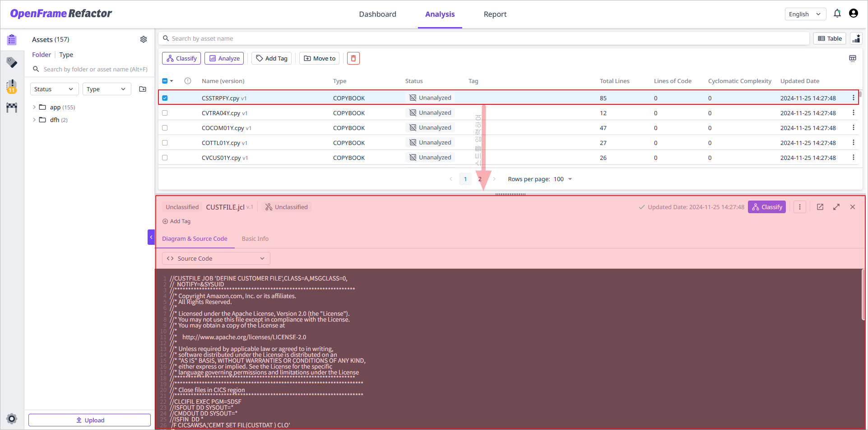This screenshot has height=430, width=868.
Task: Open detail panel more options menu
Action: click(800, 207)
